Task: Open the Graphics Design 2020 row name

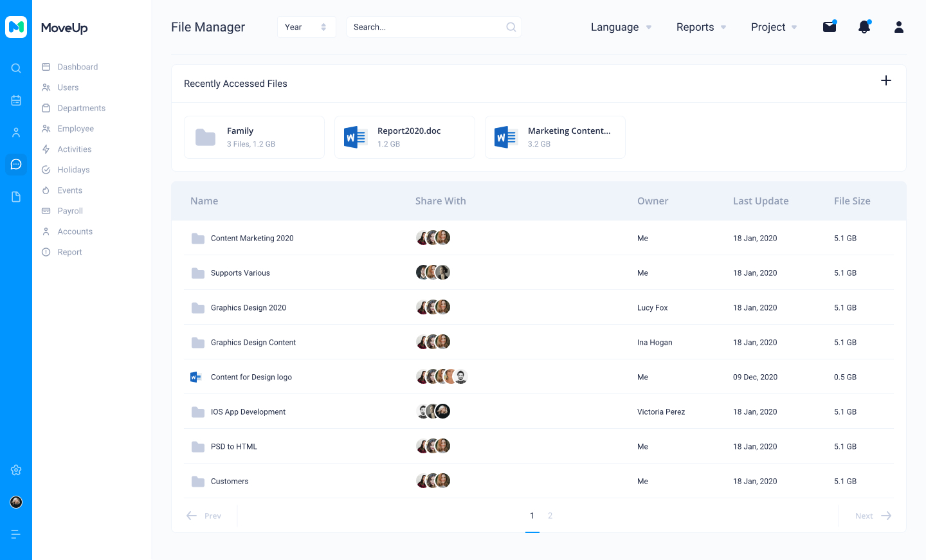Action: click(248, 308)
